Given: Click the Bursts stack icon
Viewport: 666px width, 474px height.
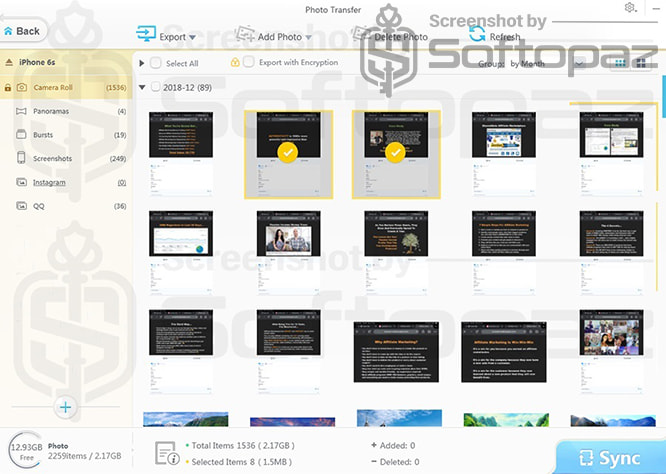Looking at the screenshot, I should (x=21, y=135).
